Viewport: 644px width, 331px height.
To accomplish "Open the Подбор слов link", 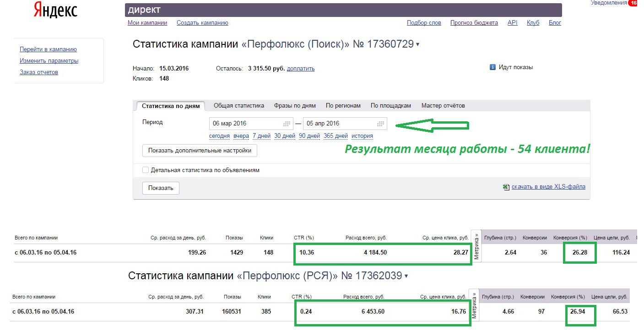I will point(424,23).
